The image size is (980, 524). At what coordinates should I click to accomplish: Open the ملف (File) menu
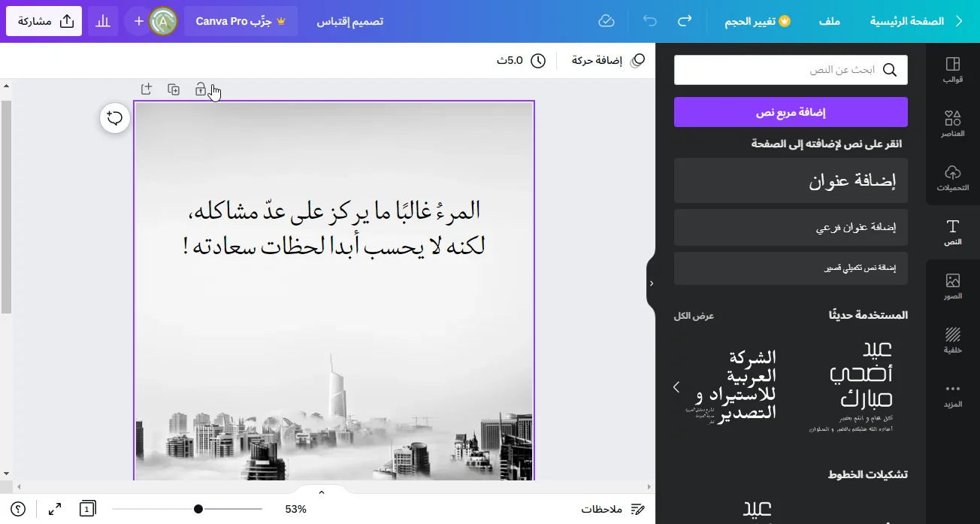point(829,21)
